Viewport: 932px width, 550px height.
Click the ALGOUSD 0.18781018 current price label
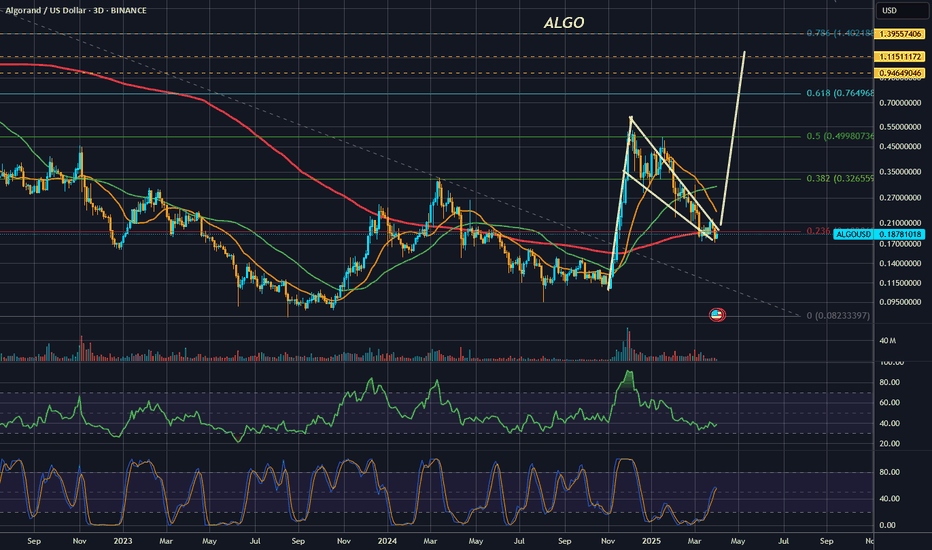point(879,234)
